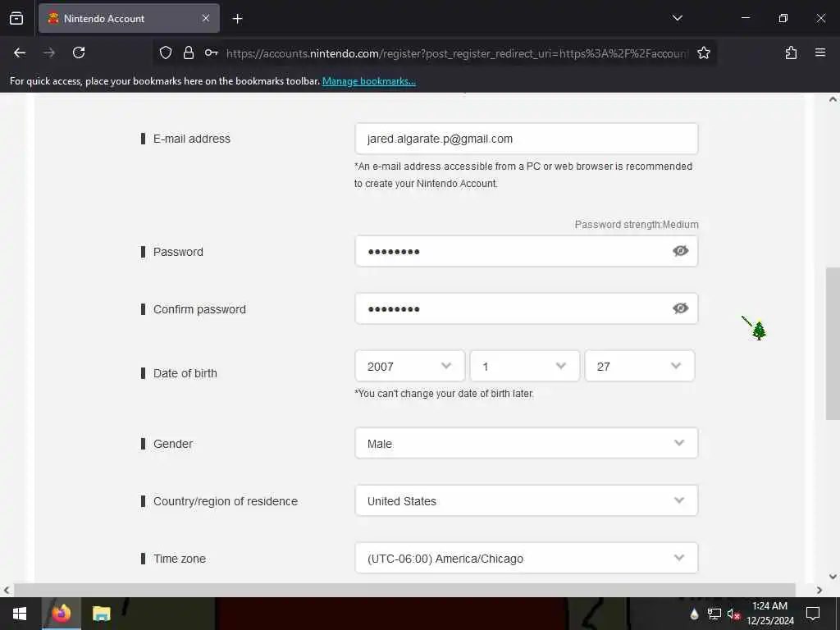This screenshot has height=630, width=840.
Task: Open the clock showing 1:24 AM
Action: [x=769, y=614]
